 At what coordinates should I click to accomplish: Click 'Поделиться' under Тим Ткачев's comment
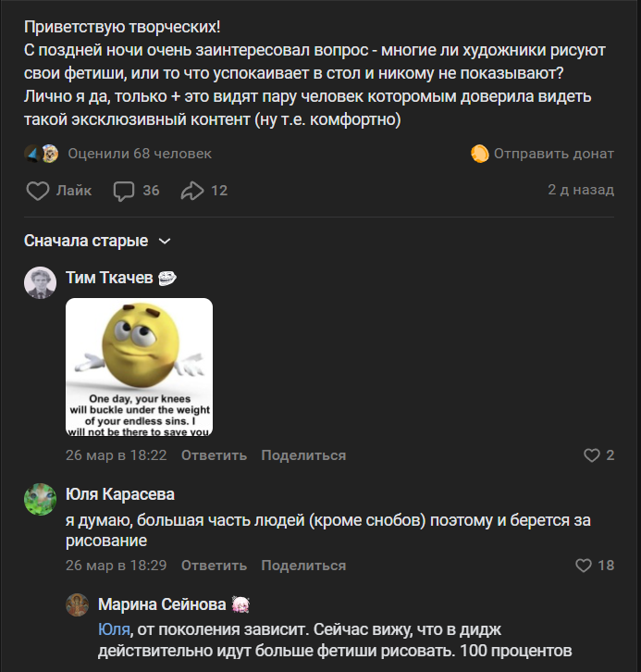[x=303, y=455]
